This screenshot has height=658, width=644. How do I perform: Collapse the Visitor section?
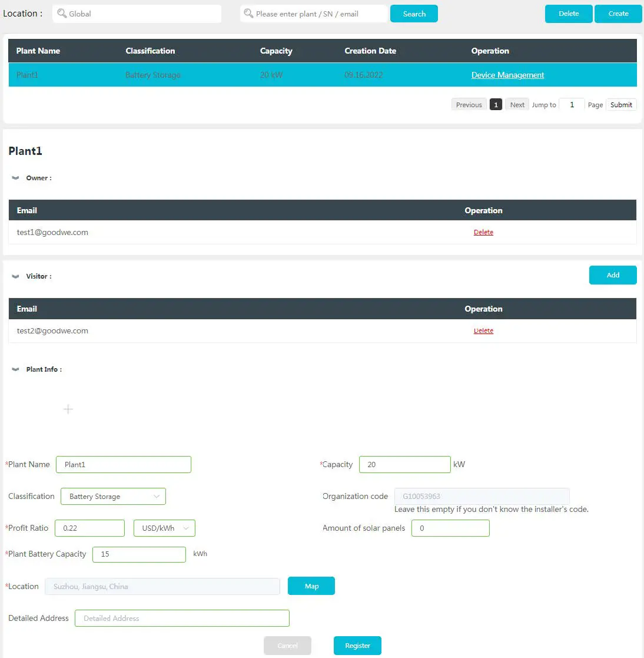(x=15, y=276)
